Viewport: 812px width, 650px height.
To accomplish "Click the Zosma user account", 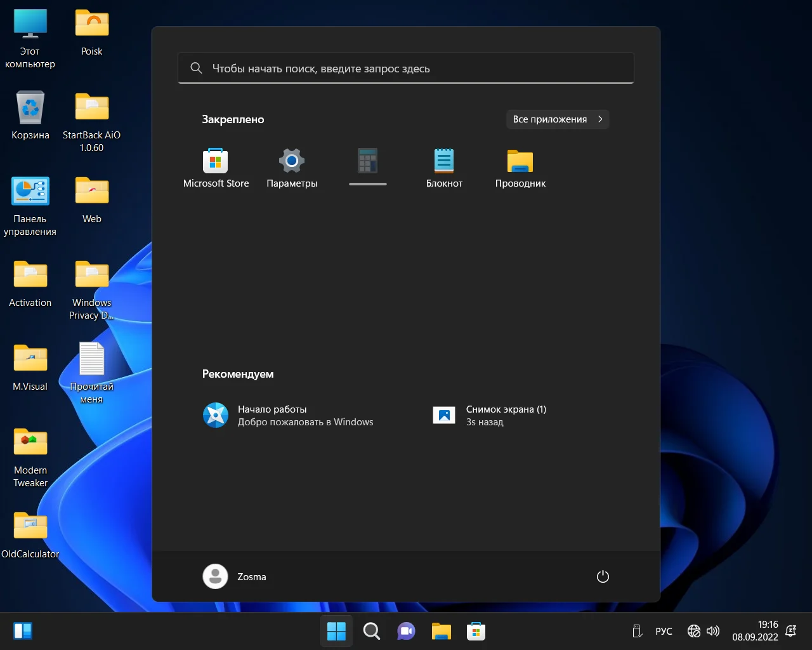I will click(235, 576).
